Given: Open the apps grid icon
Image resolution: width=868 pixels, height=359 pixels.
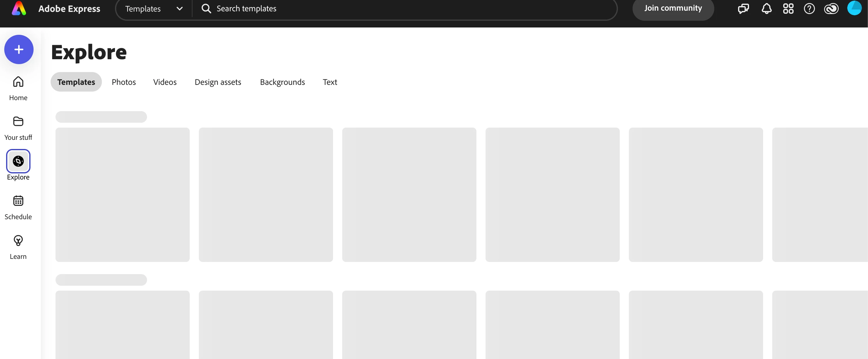Looking at the screenshot, I should point(788,9).
